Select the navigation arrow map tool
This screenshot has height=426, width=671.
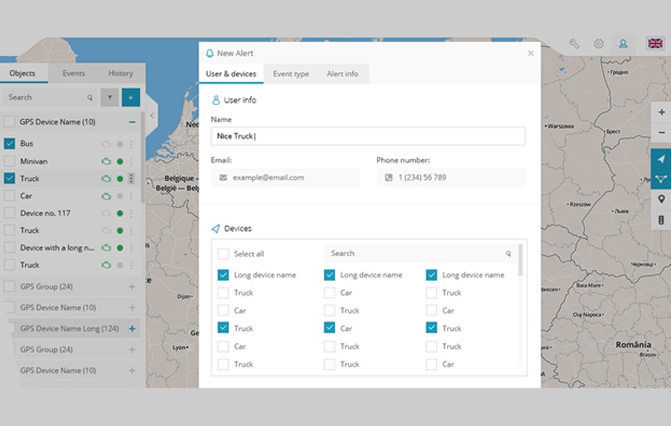pyautogui.click(x=661, y=159)
